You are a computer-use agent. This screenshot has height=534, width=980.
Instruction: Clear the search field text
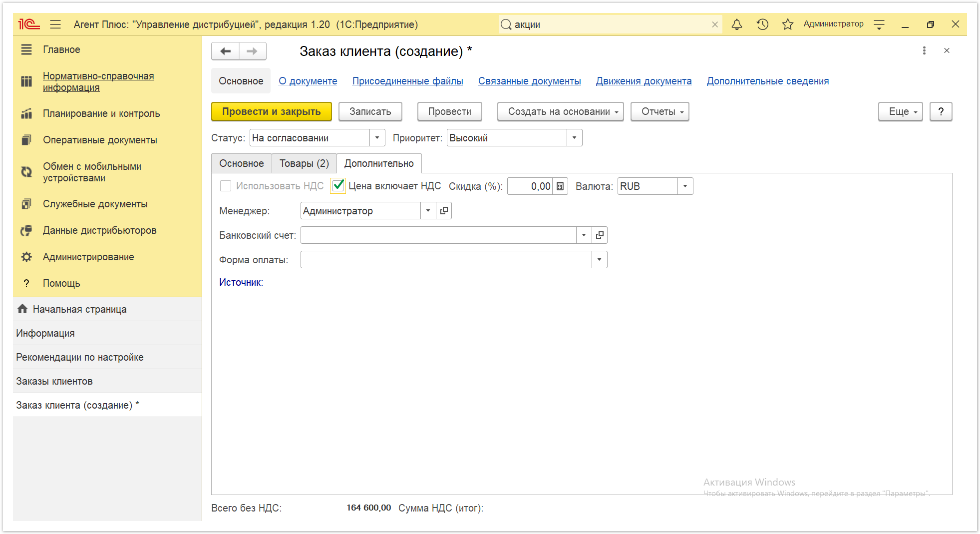pos(715,24)
